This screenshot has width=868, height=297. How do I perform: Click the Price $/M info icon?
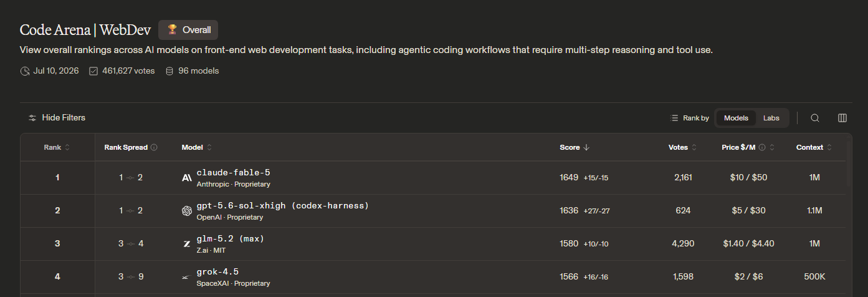click(x=762, y=148)
